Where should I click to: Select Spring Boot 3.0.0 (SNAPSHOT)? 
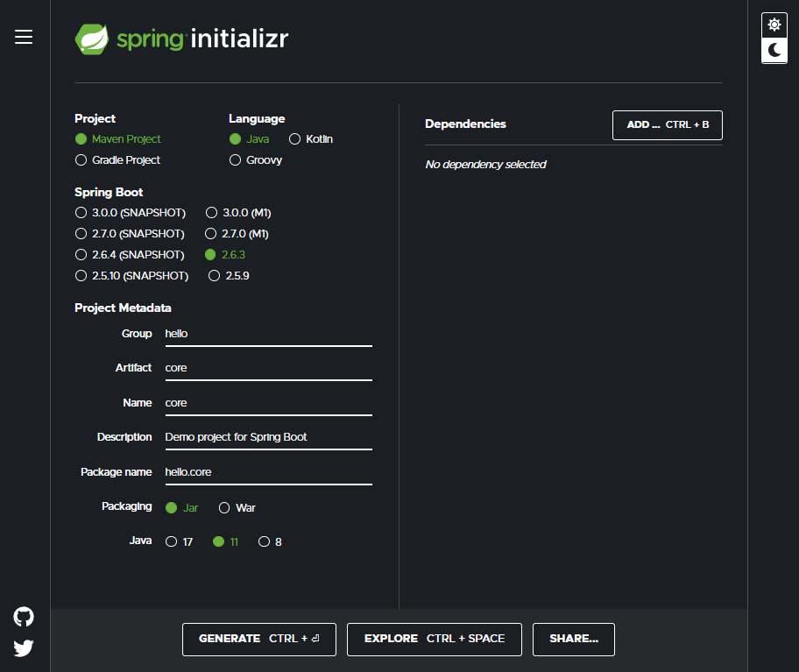coord(130,212)
